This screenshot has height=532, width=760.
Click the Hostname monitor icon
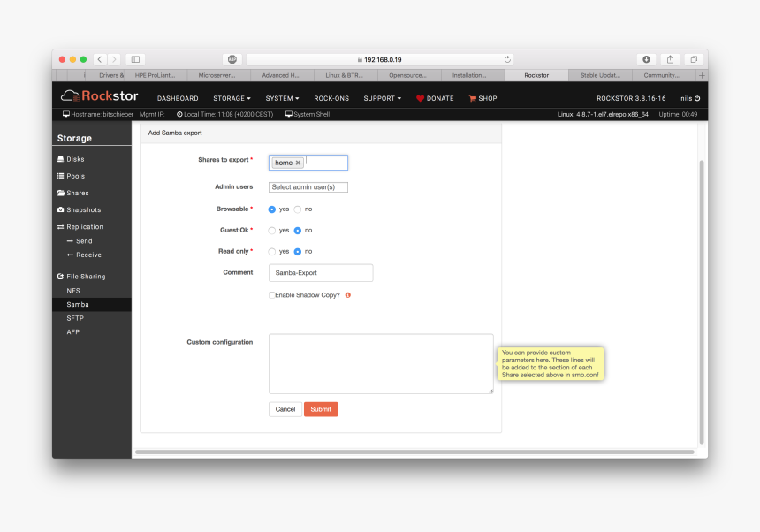(x=66, y=114)
